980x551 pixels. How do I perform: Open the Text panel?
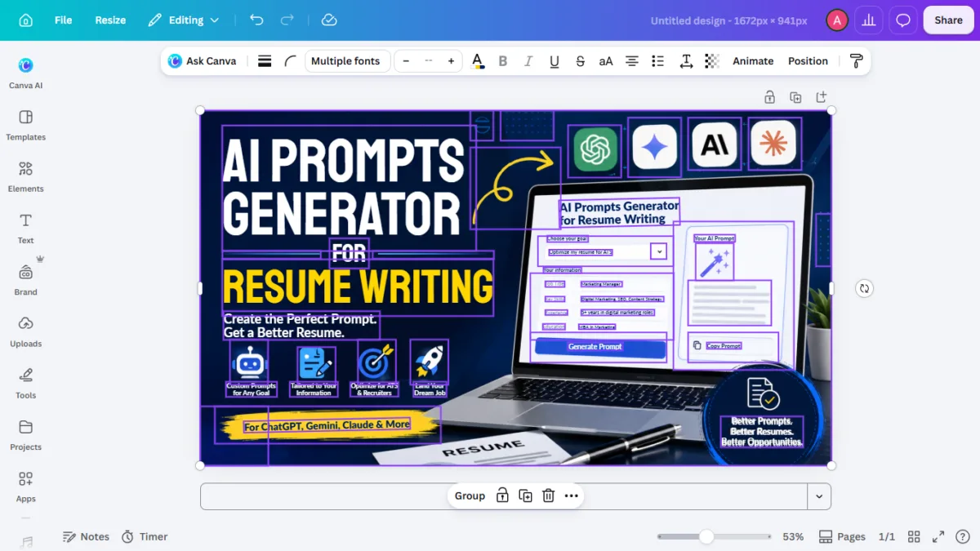pyautogui.click(x=26, y=228)
